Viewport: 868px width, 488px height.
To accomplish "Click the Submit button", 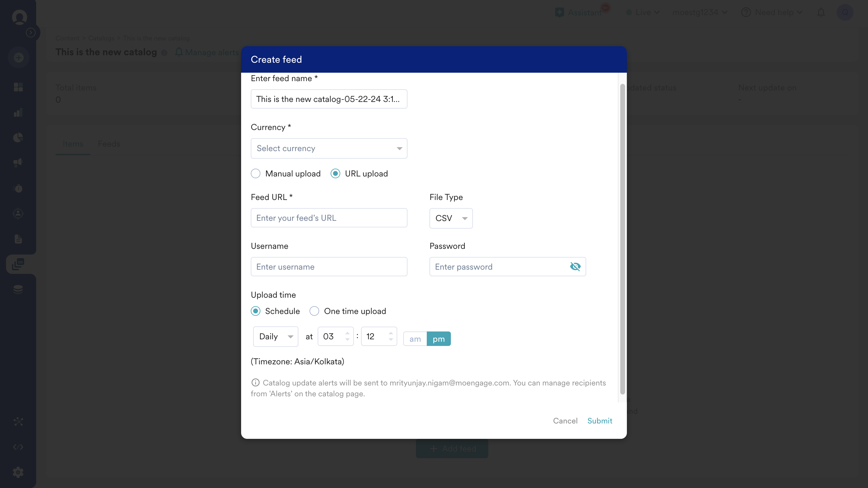I will click(x=599, y=421).
